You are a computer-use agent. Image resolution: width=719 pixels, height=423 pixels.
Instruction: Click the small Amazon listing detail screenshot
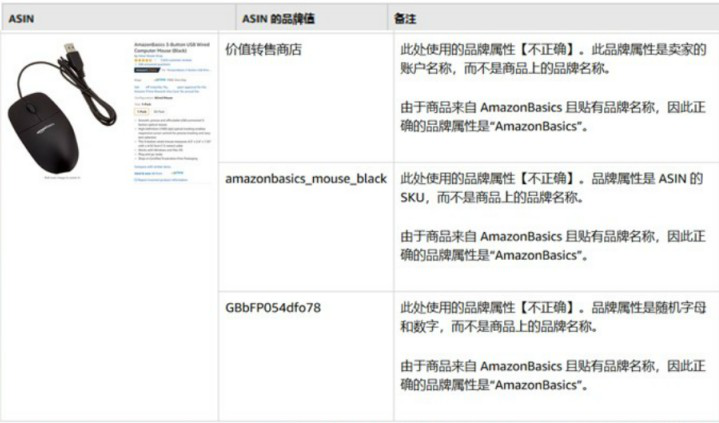172,112
